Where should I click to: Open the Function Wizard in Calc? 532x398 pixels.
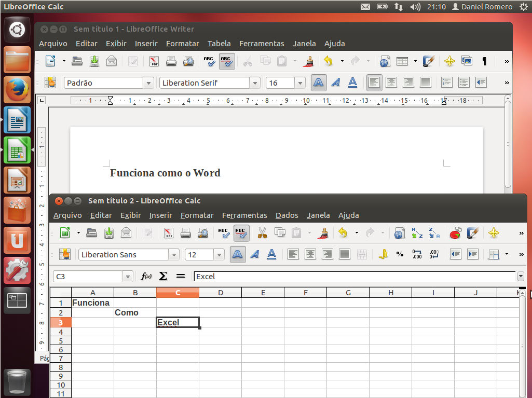pyautogui.click(x=146, y=276)
